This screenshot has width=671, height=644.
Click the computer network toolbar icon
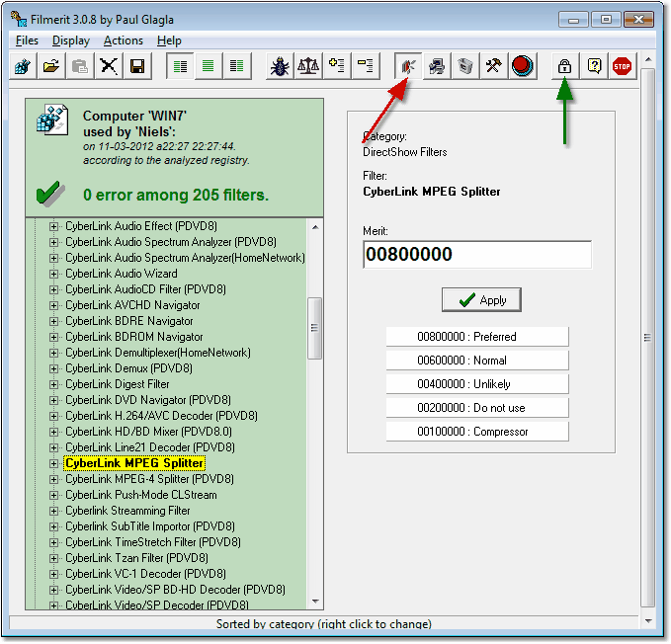pos(437,66)
